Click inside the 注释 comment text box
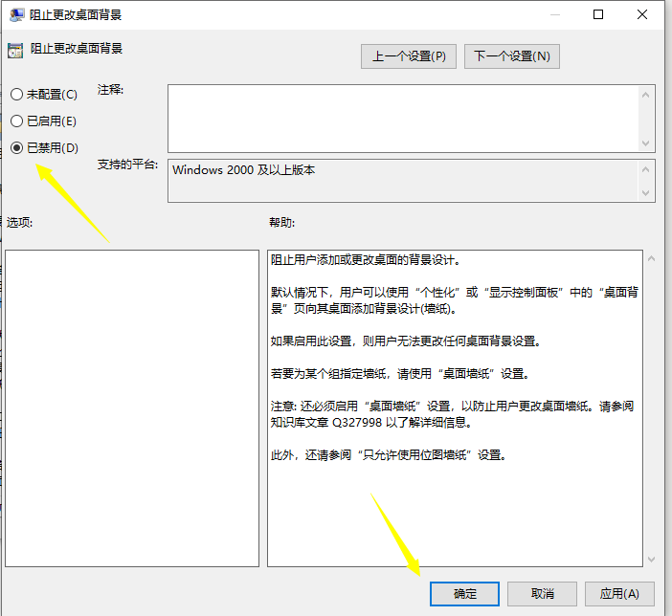The height and width of the screenshot is (616, 672). 402,118
